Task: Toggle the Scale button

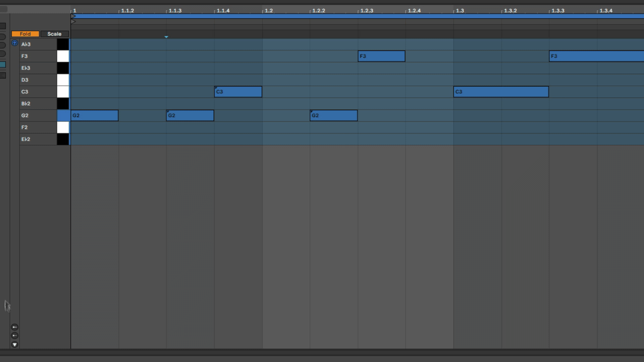Action: coord(54,34)
